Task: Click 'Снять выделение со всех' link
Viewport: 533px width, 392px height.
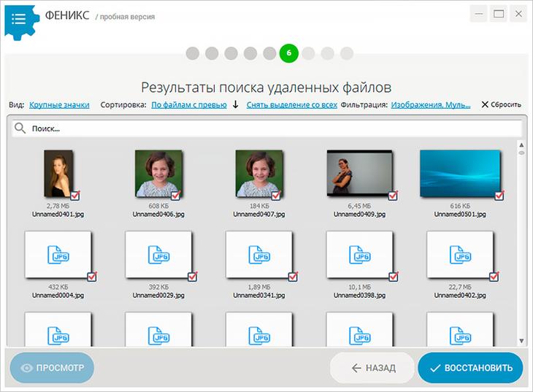Action: (291, 104)
